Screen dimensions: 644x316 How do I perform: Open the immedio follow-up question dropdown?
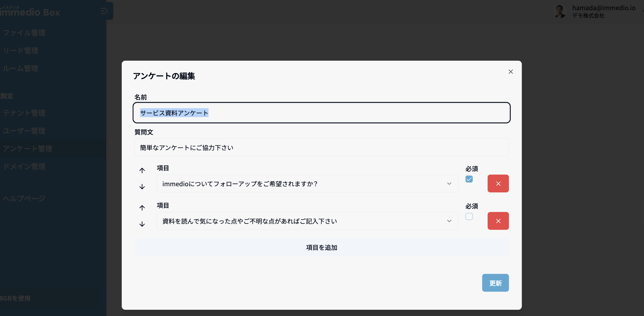click(x=307, y=184)
